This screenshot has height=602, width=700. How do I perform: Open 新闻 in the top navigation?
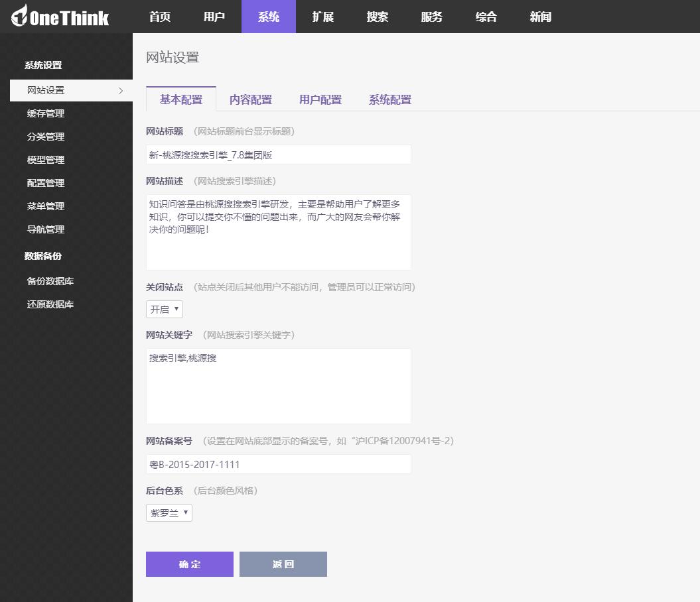(540, 17)
